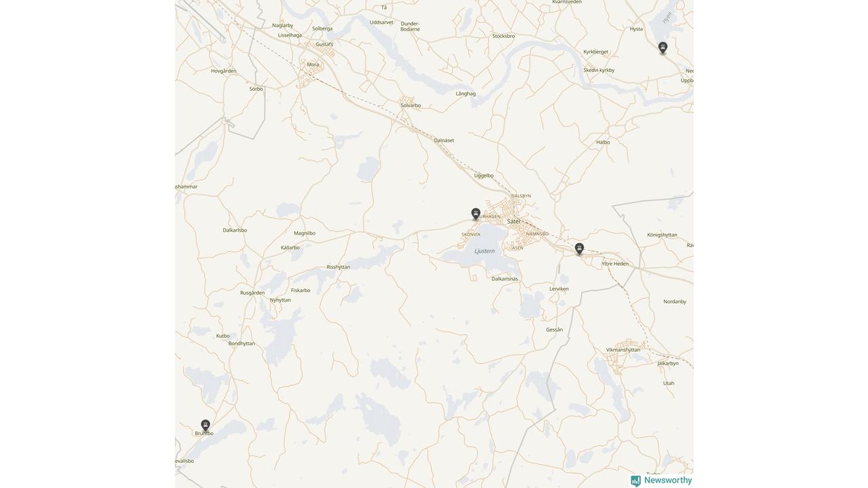Select the Königshyttan place label
868x488 pixels.
click(x=662, y=235)
